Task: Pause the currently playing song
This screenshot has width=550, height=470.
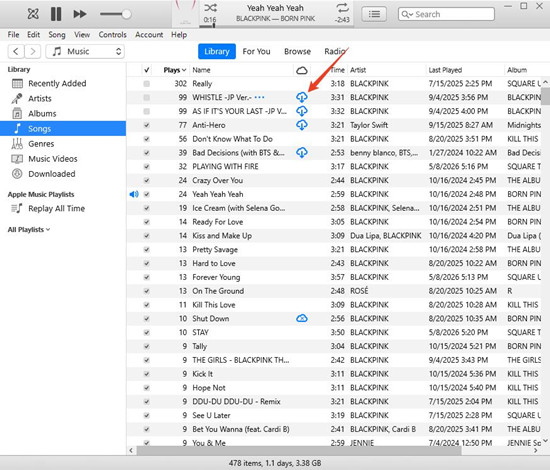Action: pos(56,14)
